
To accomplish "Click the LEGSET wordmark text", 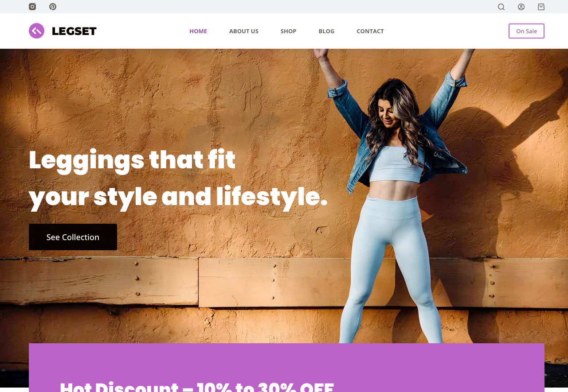I will 74,31.
